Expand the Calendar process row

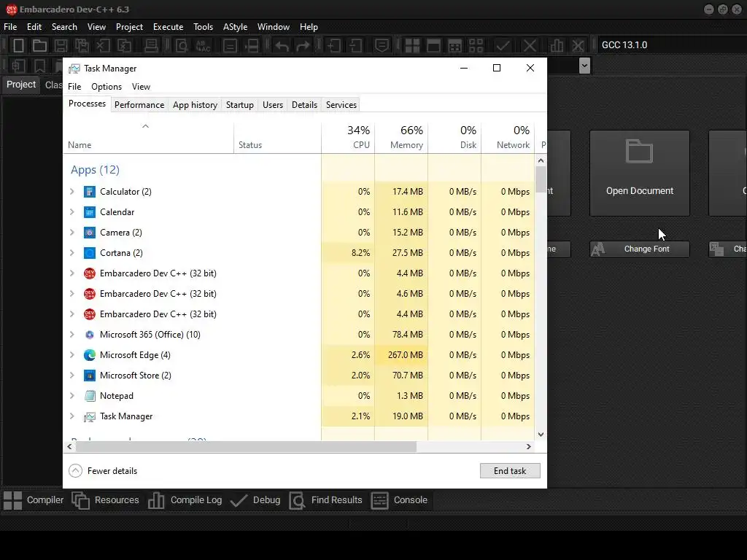(x=72, y=212)
